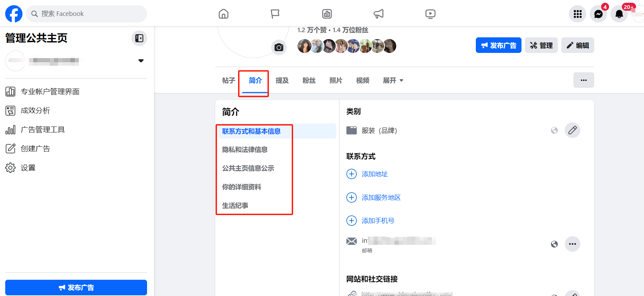Image resolution: width=644 pixels, height=296 pixels.
Task: Click the page avatar in sidebar
Action: 15,61
